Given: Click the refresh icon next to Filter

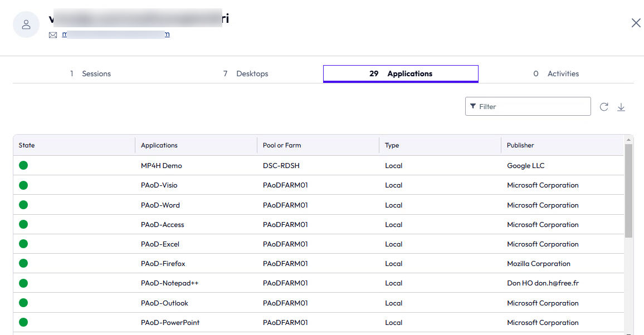Looking at the screenshot, I should coord(604,107).
